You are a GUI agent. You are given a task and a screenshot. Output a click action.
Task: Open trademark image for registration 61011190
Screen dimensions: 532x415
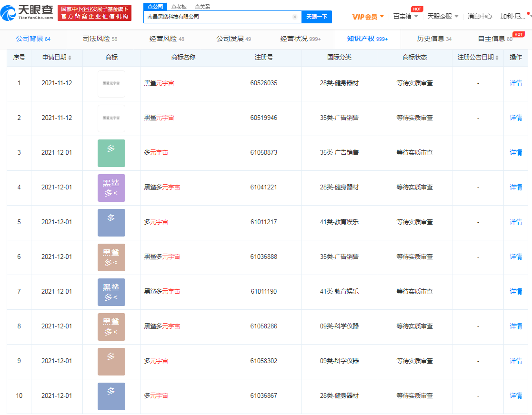[111, 292]
